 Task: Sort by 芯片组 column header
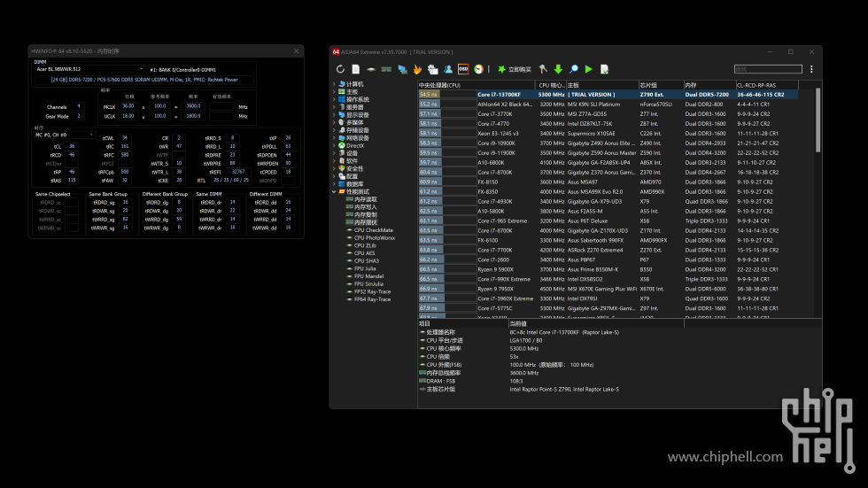click(x=661, y=85)
